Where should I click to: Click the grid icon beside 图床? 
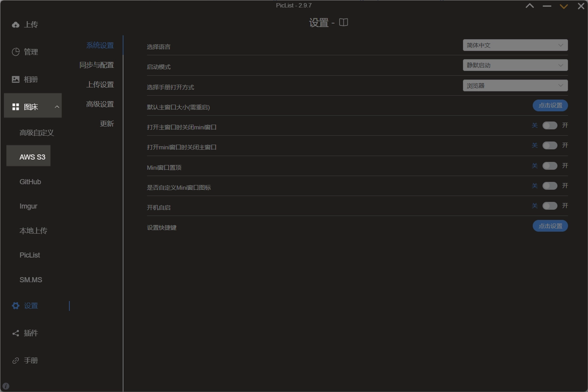pos(16,107)
